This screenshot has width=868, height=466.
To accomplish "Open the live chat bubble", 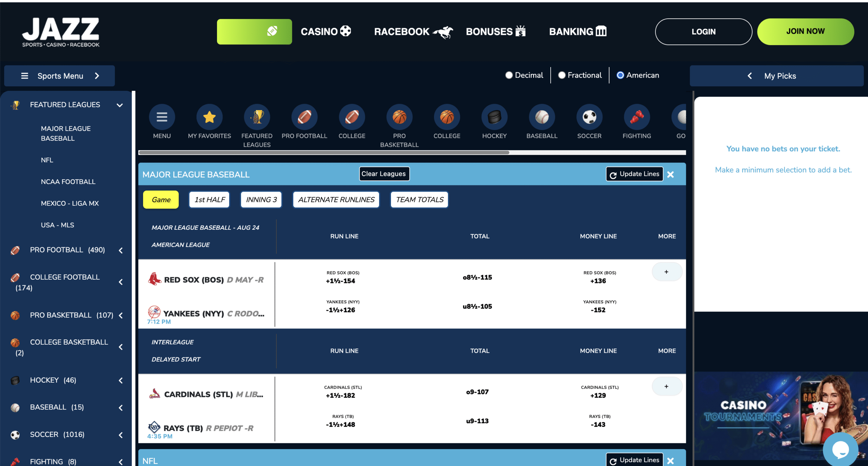I will tap(840, 449).
